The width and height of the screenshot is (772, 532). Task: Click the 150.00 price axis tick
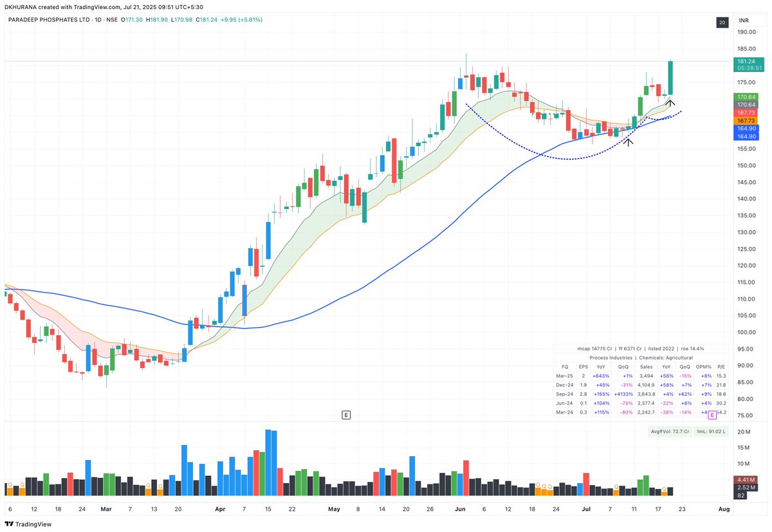coord(746,165)
